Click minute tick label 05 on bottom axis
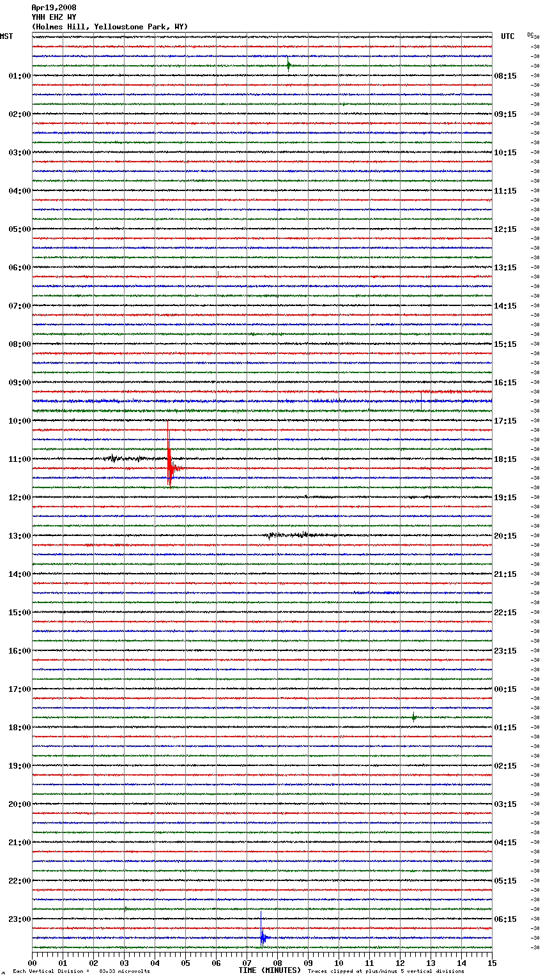The width and height of the screenshot is (543, 980). 186,963
